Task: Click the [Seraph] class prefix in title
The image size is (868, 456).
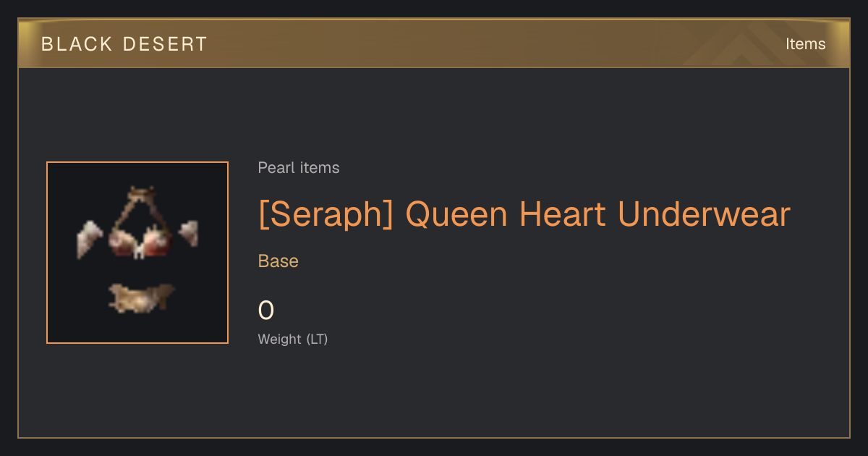Action: pos(325,214)
